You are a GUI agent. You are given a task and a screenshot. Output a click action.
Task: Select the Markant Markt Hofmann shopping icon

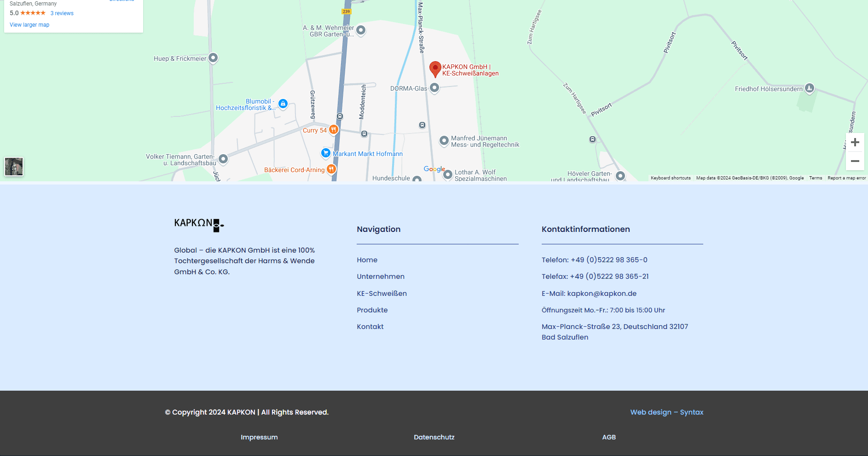click(326, 153)
